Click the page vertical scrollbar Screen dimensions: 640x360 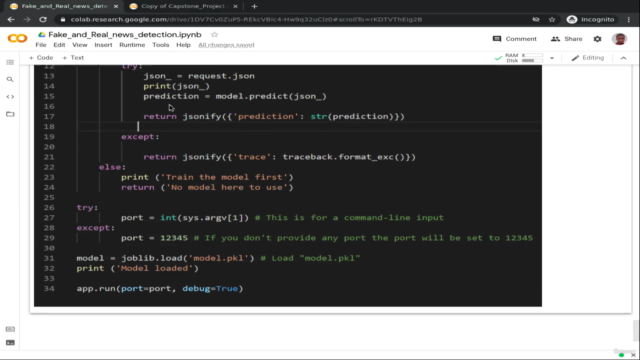636,331
